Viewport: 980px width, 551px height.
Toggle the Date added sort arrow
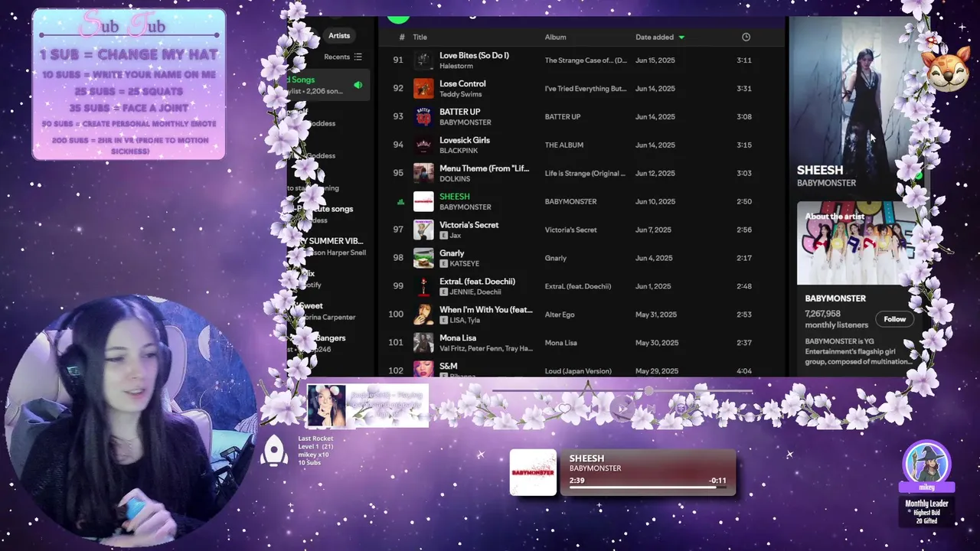681,37
